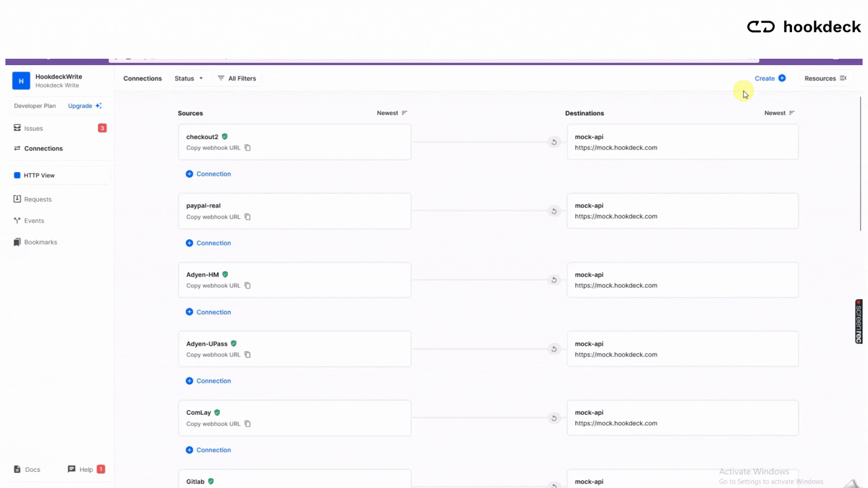Go to Events in the sidebar
The height and width of the screenshot is (488, 868).
(x=34, y=221)
